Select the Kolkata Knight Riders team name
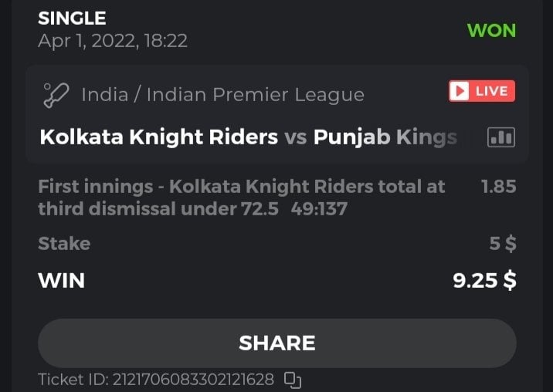 [158, 137]
